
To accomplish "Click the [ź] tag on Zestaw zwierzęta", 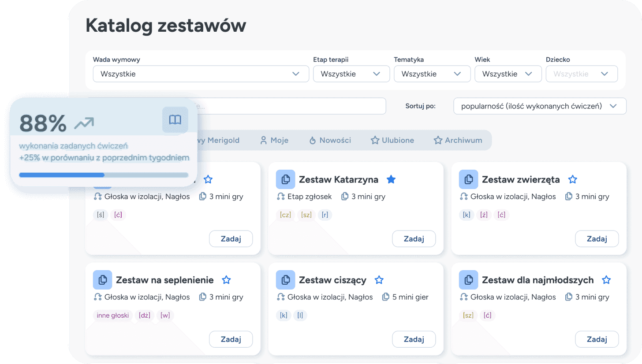I will pos(484,215).
